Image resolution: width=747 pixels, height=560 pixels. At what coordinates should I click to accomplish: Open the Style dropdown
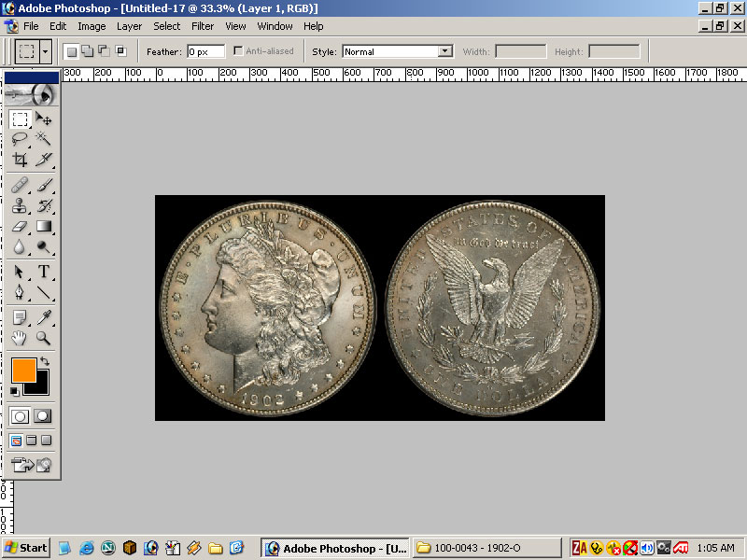point(444,51)
